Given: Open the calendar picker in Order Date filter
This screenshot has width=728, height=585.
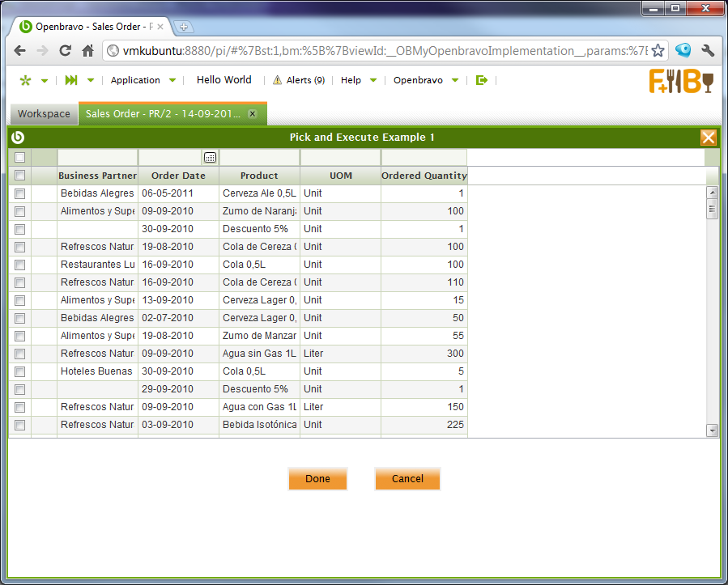Looking at the screenshot, I should (210, 158).
